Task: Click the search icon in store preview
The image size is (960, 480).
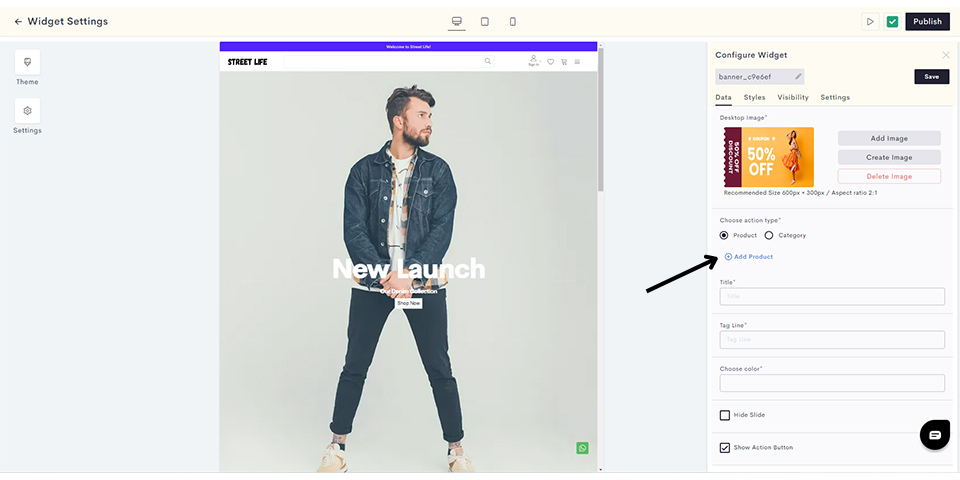Action: coord(488,61)
